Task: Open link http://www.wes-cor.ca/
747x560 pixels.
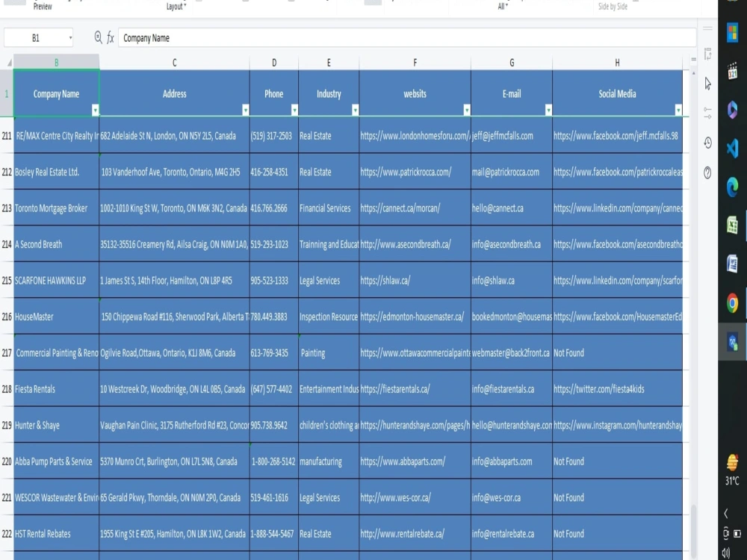Action: [x=395, y=497]
